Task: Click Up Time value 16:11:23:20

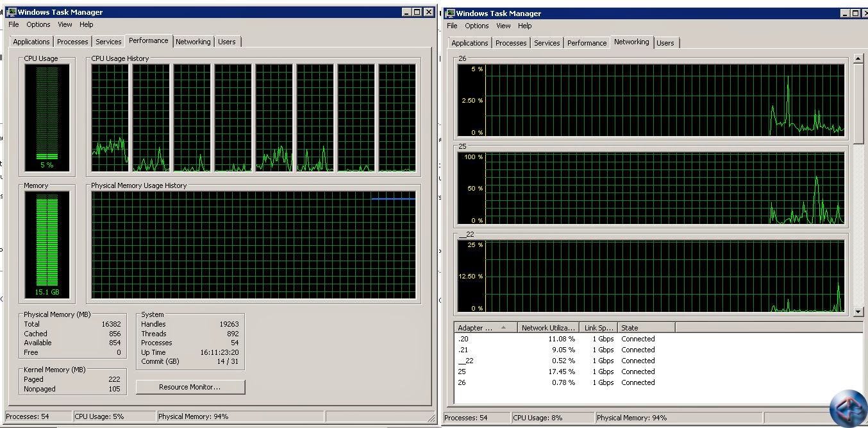Action: [x=218, y=352]
